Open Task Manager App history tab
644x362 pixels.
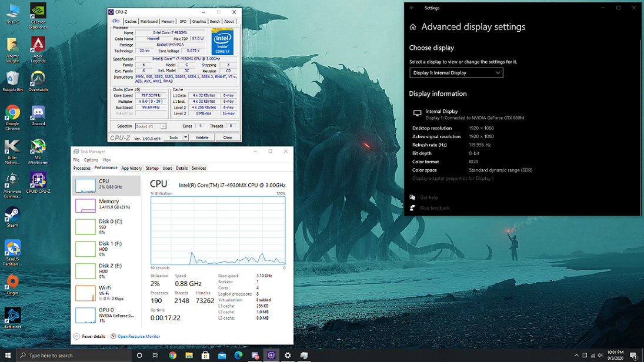(x=131, y=168)
